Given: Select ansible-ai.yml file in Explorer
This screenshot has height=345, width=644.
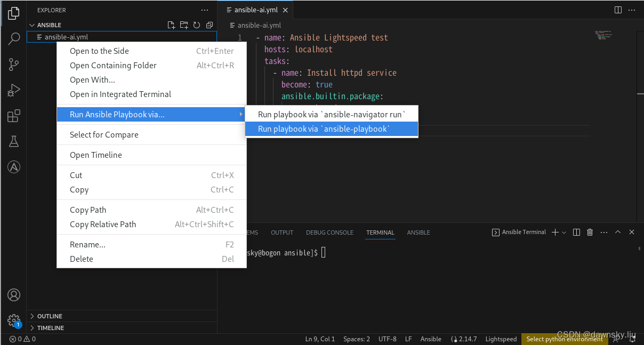Looking at the screenshot, I should click(x=122, y=37).
